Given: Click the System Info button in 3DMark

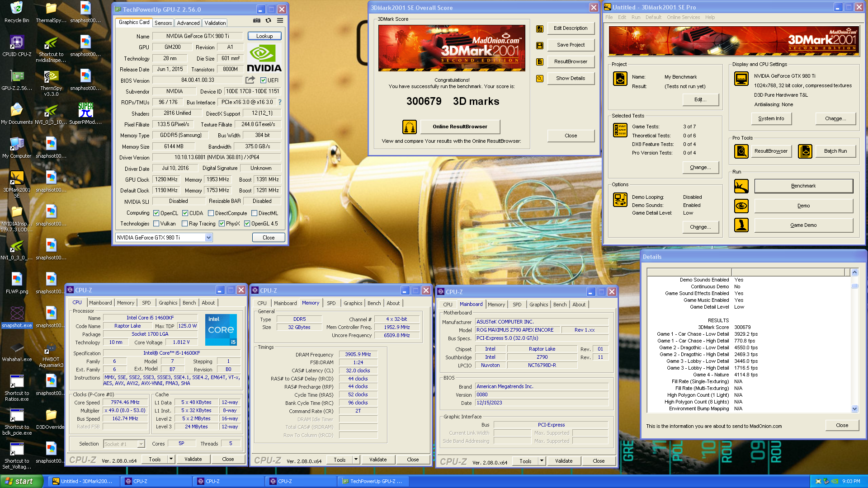Looking at the screenshot, I should coord(771,118).
